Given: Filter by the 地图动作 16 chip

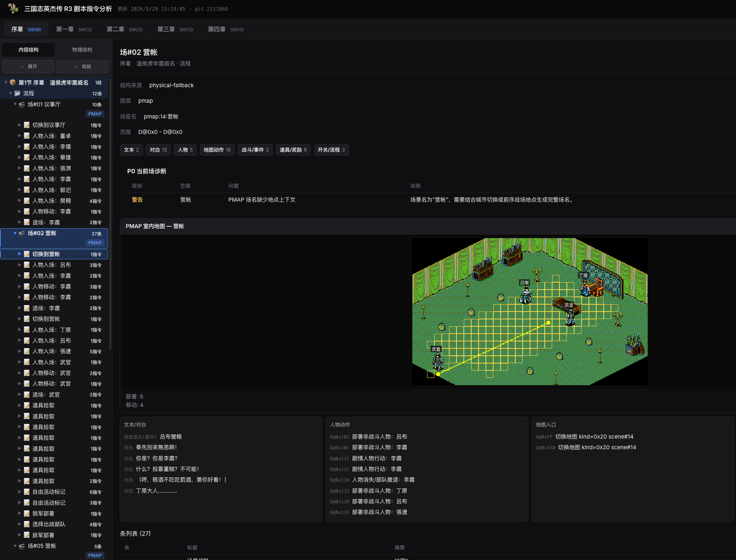Looking at the screenshot, I should point(217,150).
